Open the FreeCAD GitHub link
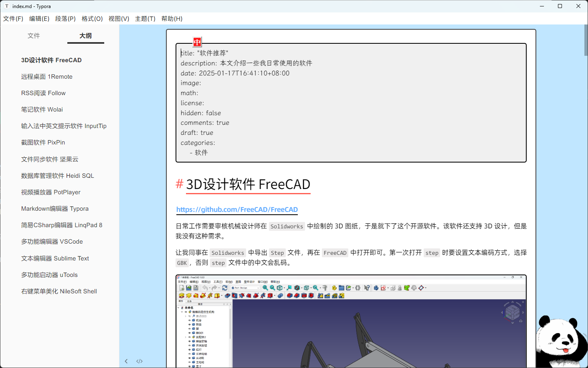The width and height of the screenshot is (588, 368). [x=237, y=209]
